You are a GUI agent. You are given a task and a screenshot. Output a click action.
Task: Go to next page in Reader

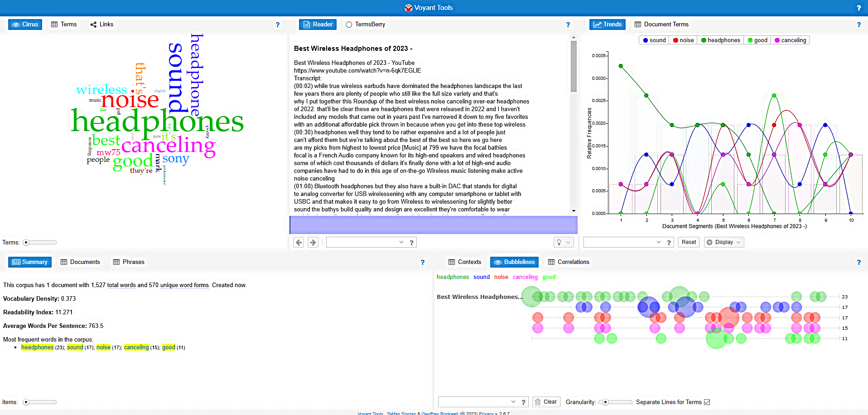pos(313,242)
